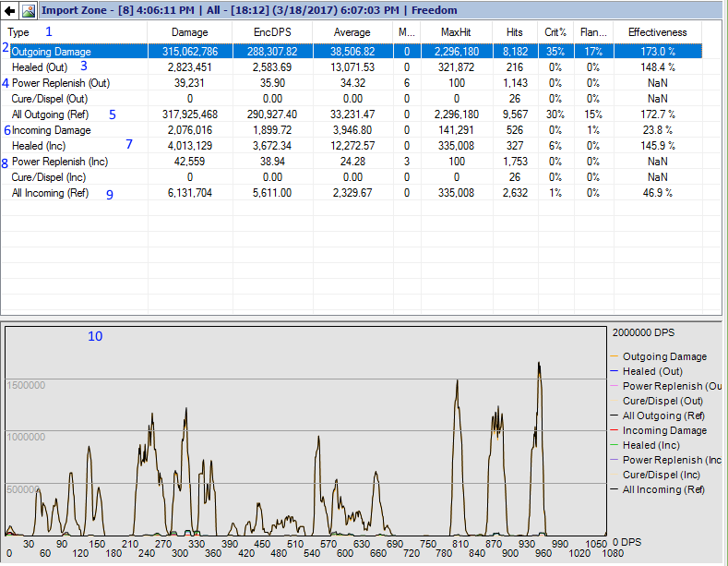Sort table by Damage column header
Image resolution: width=728 pixels, height=566 pixels.
189,32
